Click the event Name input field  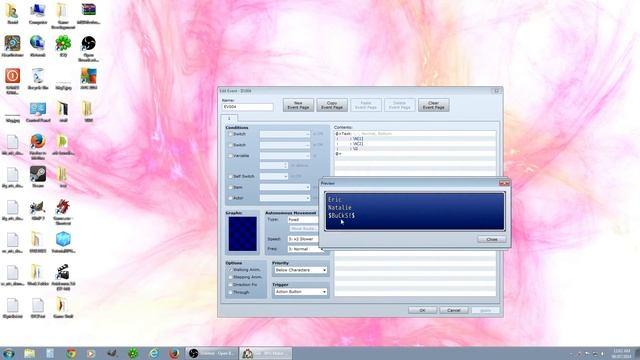tap(247, 107)
